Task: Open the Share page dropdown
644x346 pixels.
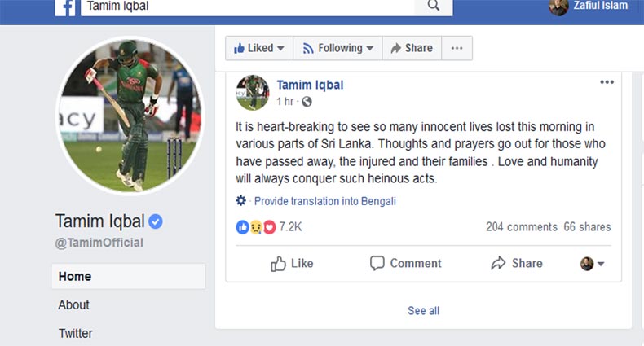Action: coord(412,48)
